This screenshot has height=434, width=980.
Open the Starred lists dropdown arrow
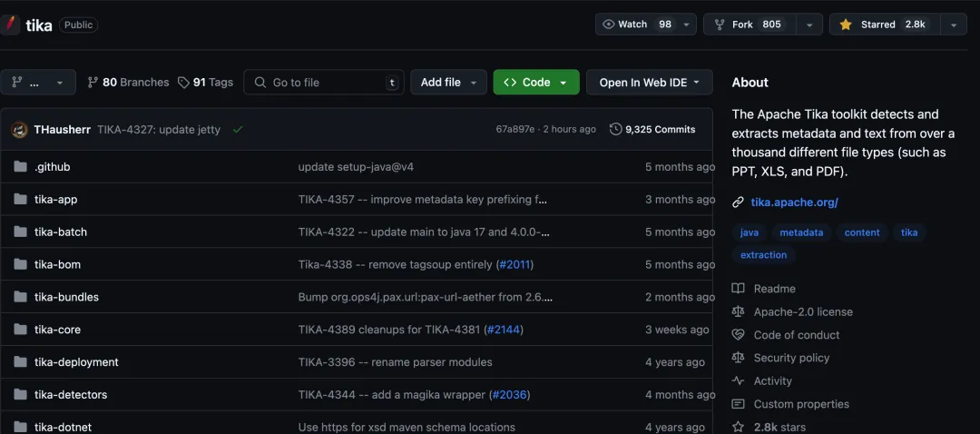(x=953, y=25)
